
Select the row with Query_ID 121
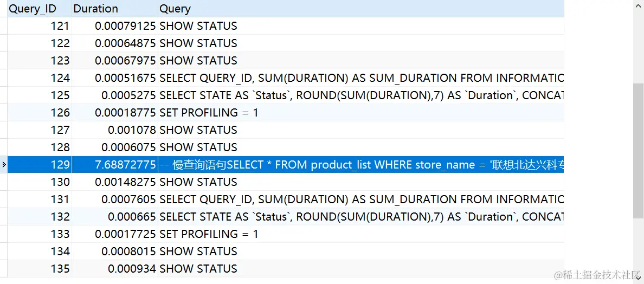tap(286, 26)
